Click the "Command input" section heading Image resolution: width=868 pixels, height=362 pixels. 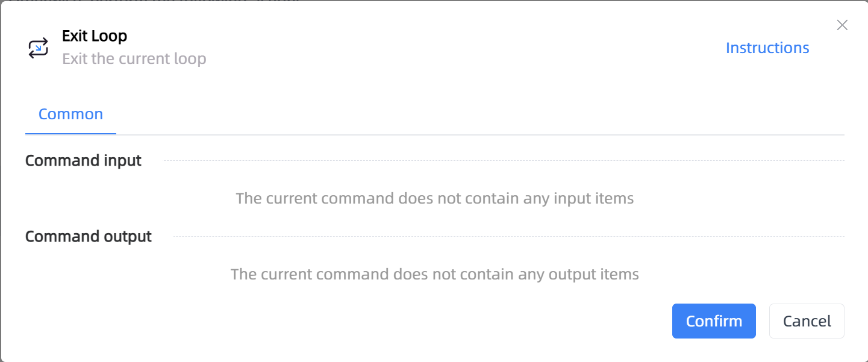click(83, 161)
